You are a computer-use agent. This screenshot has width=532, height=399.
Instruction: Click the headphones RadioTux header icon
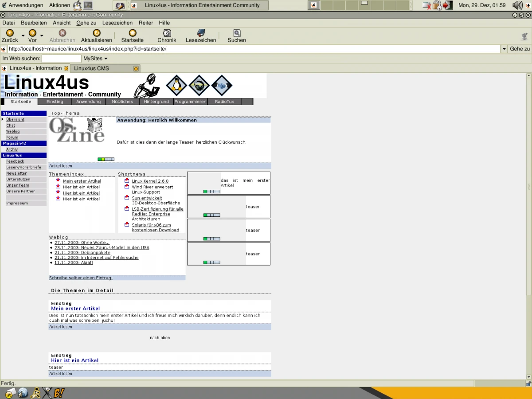pyautogui.click(x=199, y=85)
